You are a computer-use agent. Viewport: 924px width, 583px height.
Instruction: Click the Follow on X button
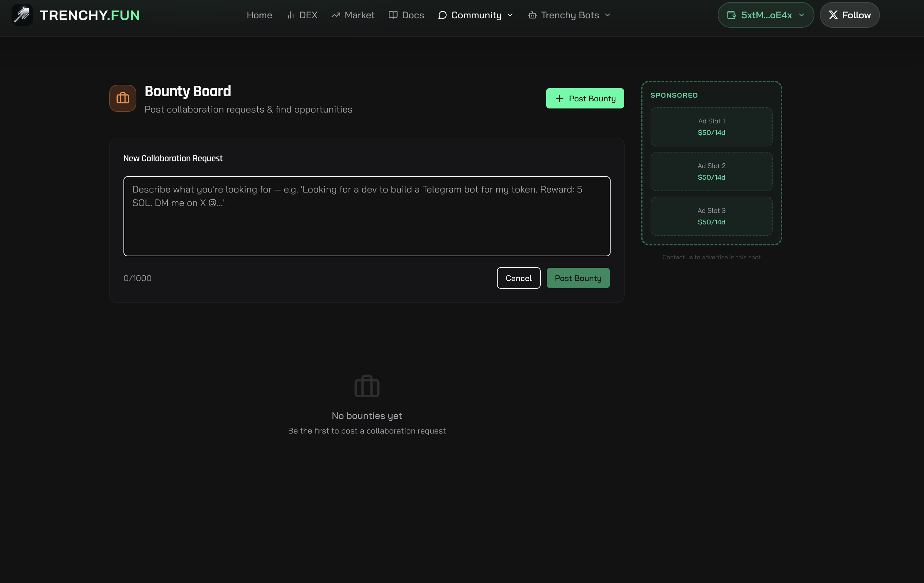click(x=850, y=15)
